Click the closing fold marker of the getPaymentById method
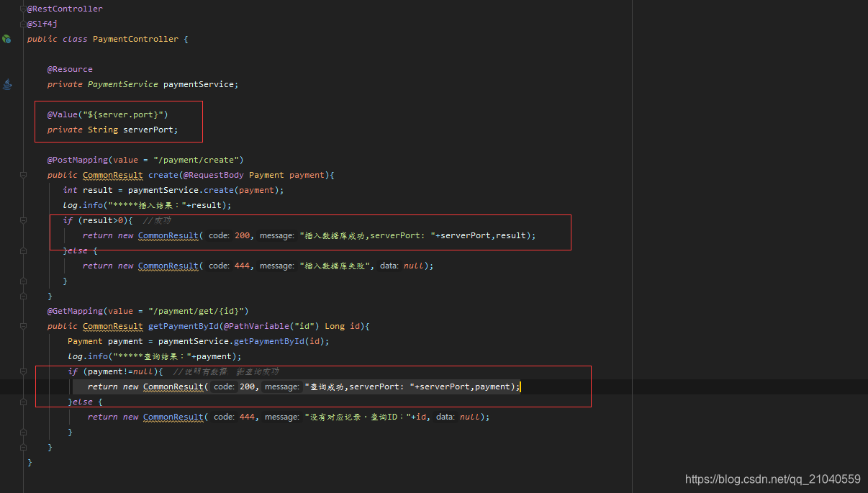This screenshot has height=493, width=868. [23, 447]
